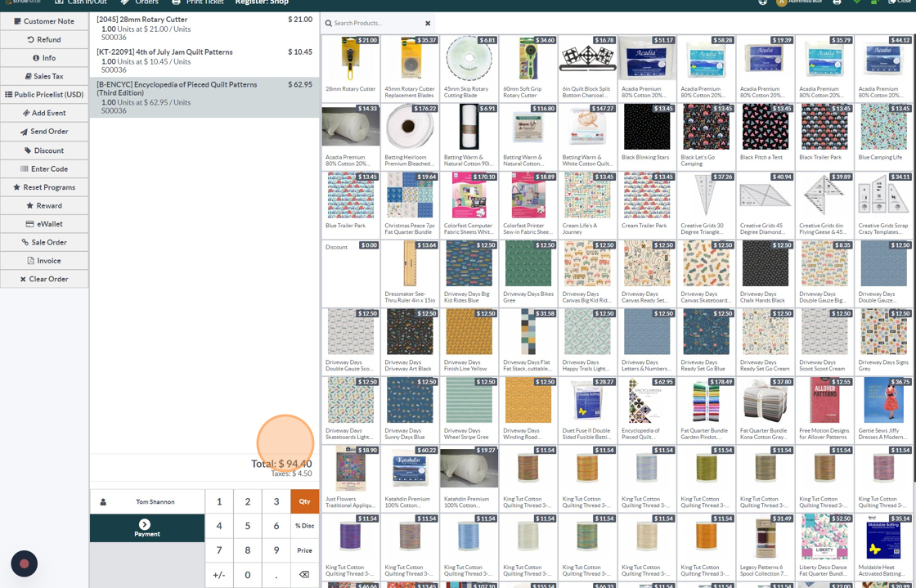Add 28mm Rotary Cutter product
Image resolution: width=916 pixels, height=588 pixels.
(351, 69)
